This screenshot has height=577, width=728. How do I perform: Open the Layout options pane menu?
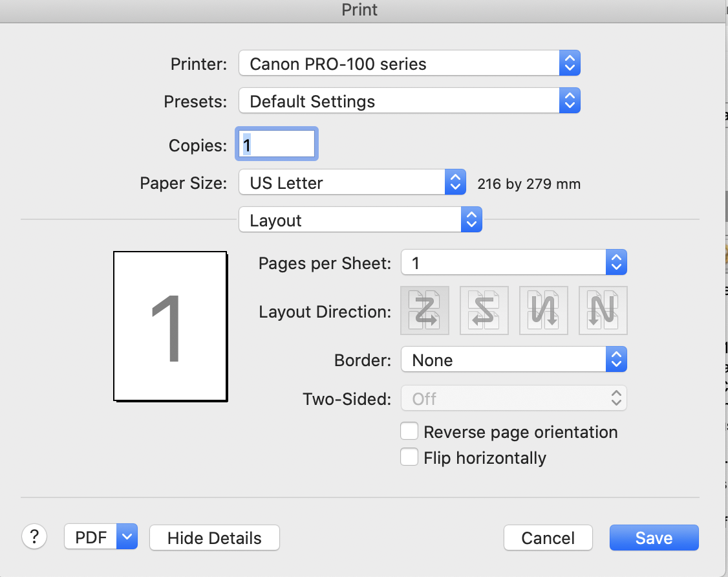click(360, 221)
